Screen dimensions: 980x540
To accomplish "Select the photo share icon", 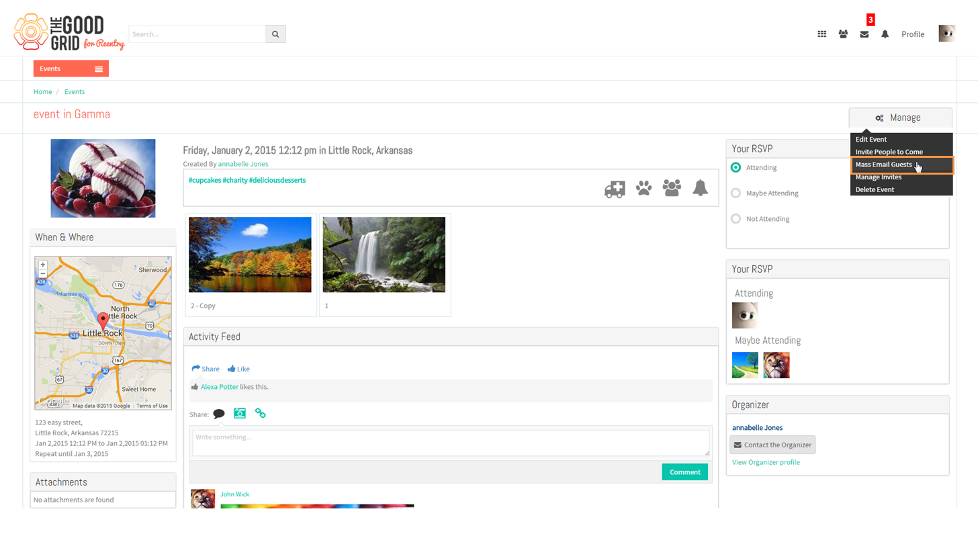I will pos(240,413).
